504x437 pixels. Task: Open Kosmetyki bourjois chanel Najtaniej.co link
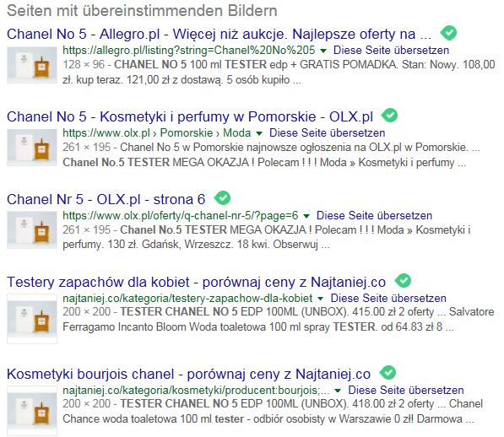point(188,374)
